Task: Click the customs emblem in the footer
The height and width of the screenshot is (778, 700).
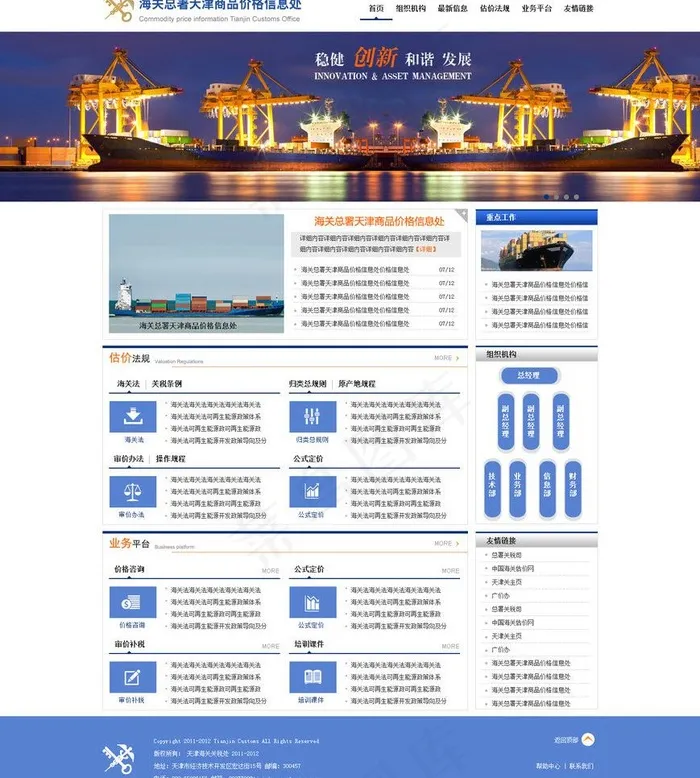Action: [x=118, y=758]
